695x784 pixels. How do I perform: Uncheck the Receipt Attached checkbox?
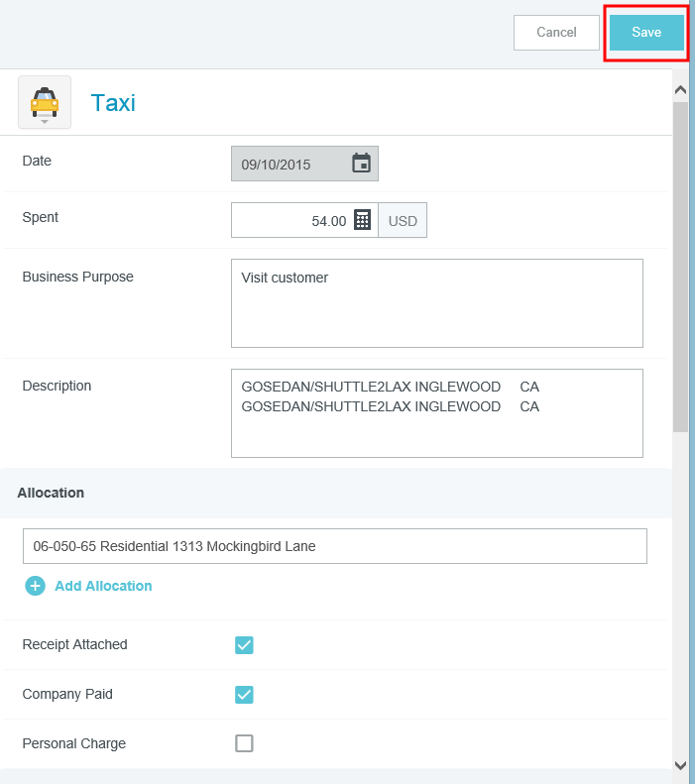pos(244,645)
